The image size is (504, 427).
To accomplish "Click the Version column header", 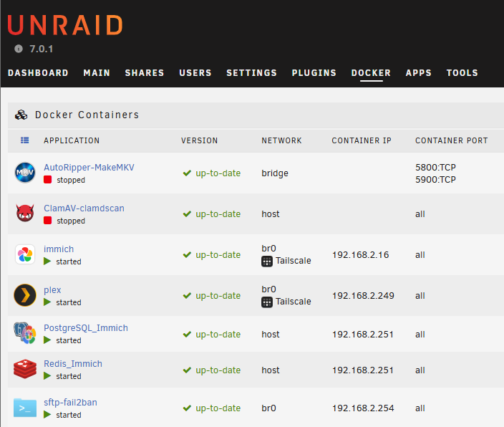I will click(x=199, y=140).
